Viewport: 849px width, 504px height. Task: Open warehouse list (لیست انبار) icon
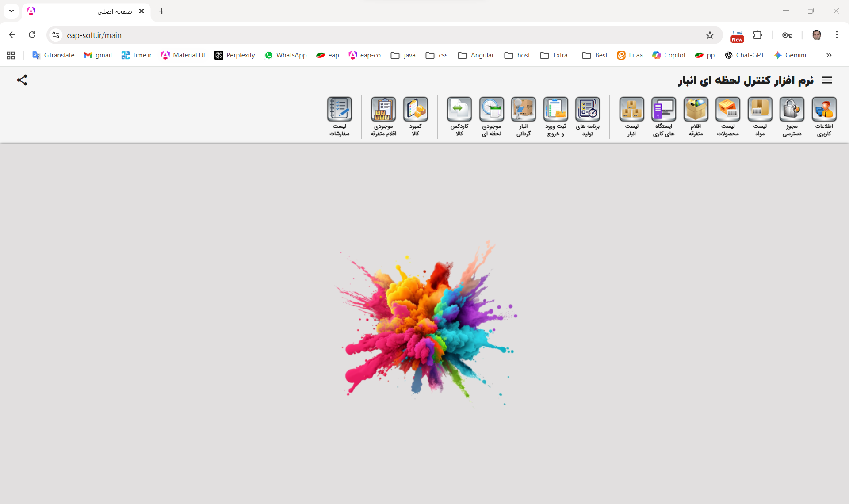631,109
